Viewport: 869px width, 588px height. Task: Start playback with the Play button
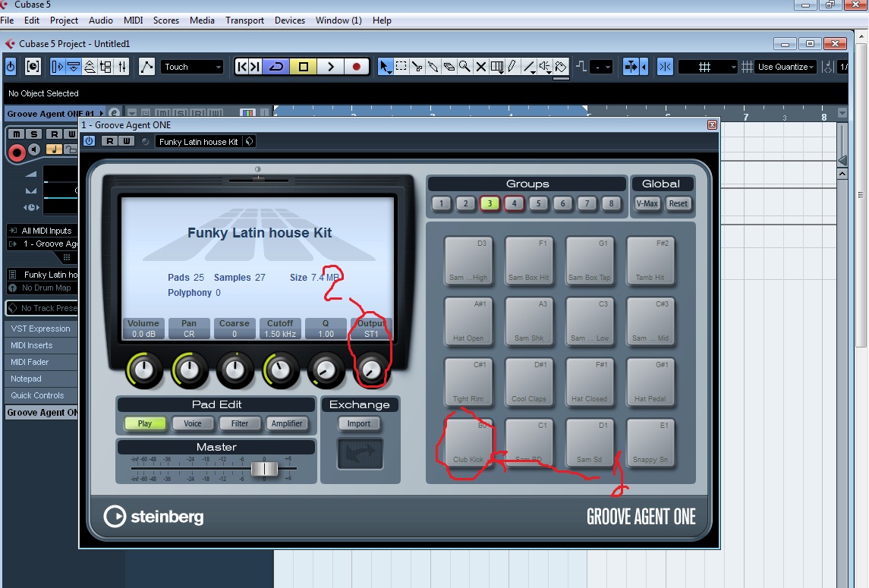(331, 67)
